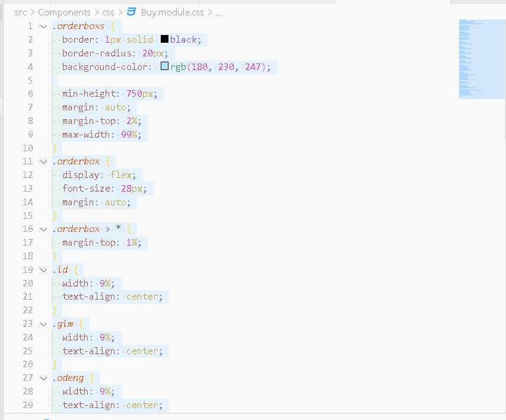
Task: Fold the .gim rule chevron
Action: pos(43,324)
